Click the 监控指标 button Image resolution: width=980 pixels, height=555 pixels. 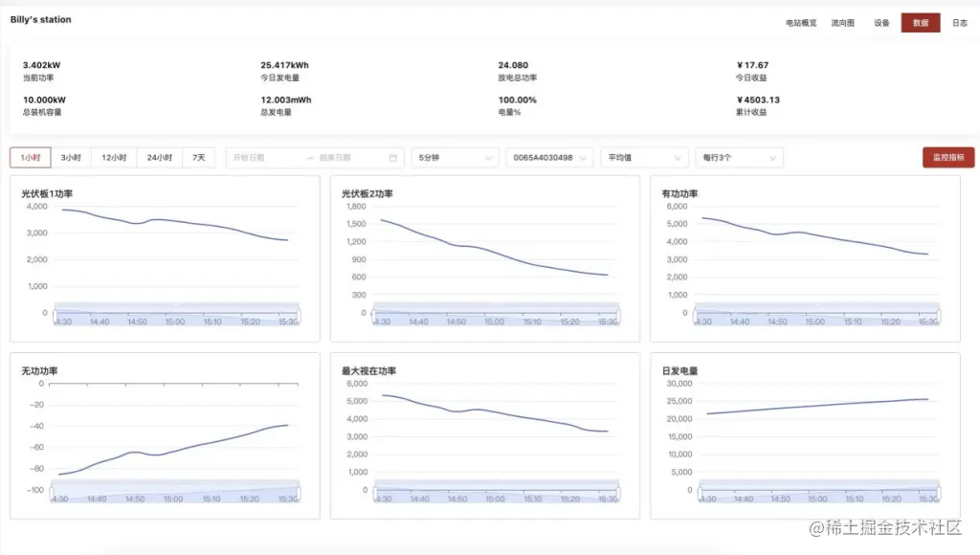click(948, 158)
